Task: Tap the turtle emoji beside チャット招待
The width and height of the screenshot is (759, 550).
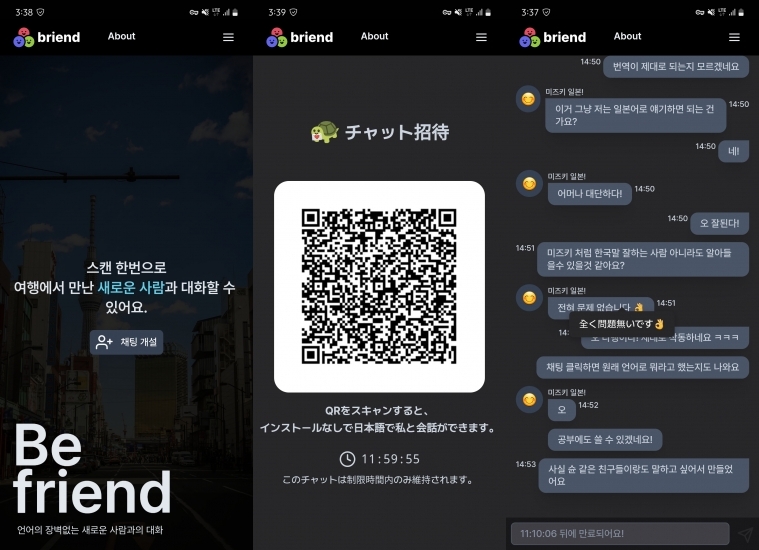Action: 325,132
